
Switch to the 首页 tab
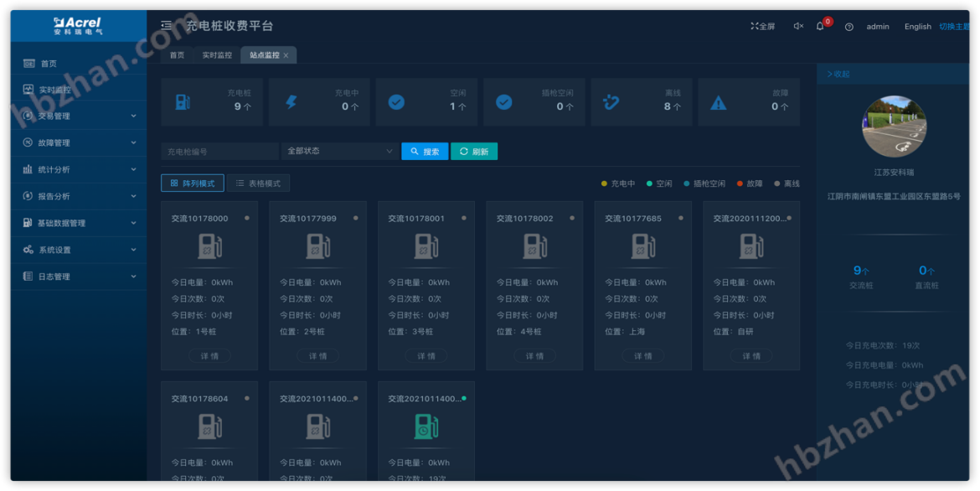(176, 54)
